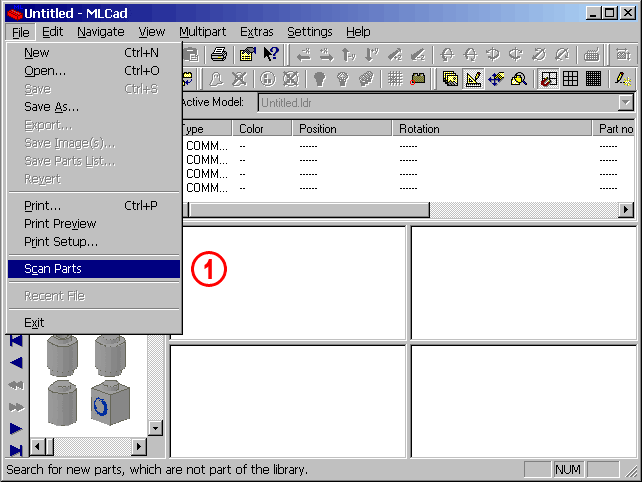
Task: Jump to first part with skip-back arrow
Action: 16,341
